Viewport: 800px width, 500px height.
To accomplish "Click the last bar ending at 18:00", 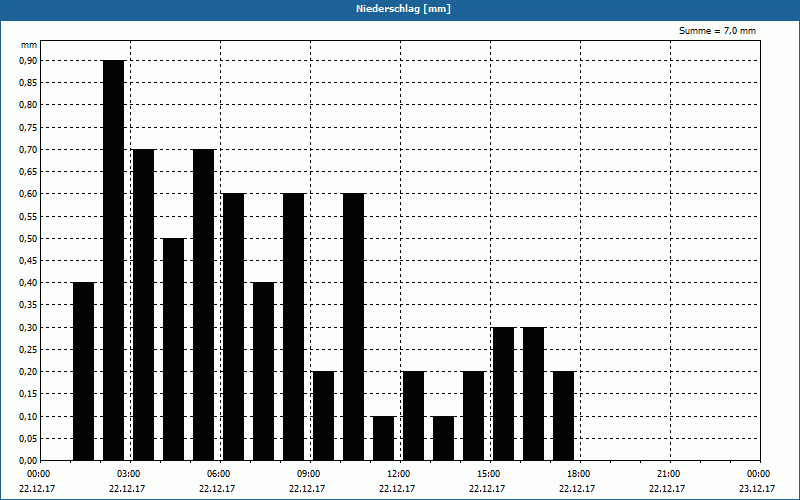I will [x=564, y=416].
